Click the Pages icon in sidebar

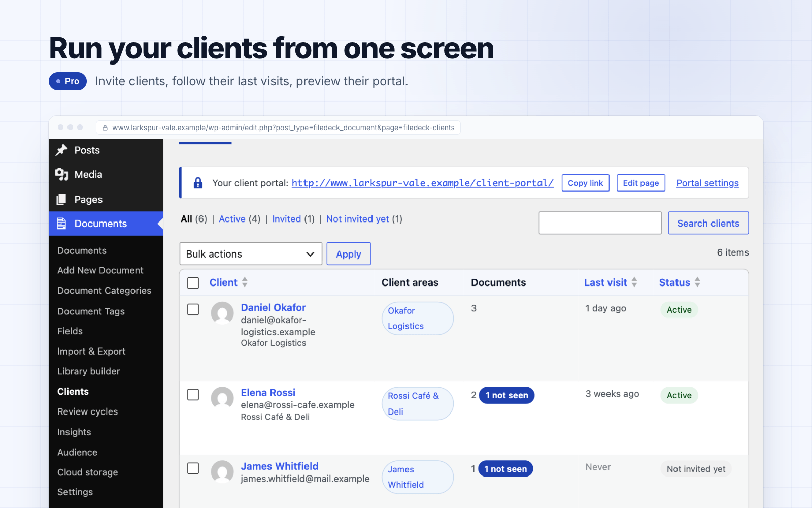(x=61, y=199)
